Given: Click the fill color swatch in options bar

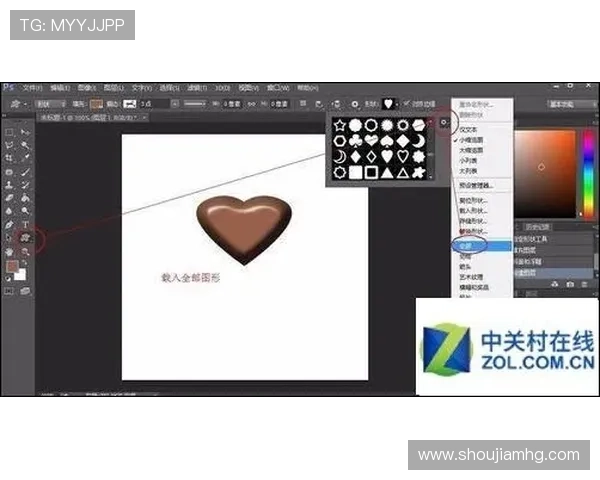Looking at the screenshot, I should coord(96,104).
